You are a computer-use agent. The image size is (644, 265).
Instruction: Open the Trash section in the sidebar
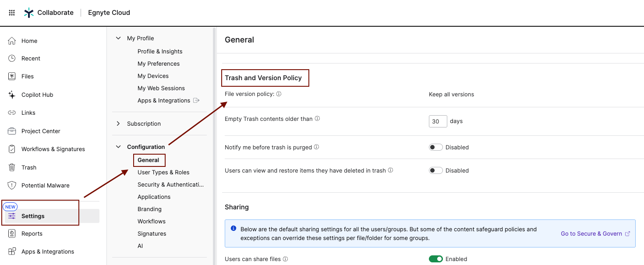[x=29, y=167]
